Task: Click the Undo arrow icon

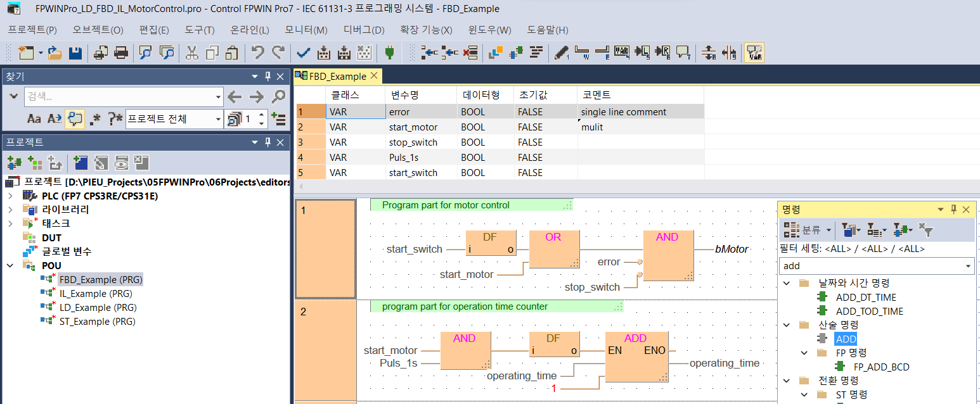Action: coord(257,53)
